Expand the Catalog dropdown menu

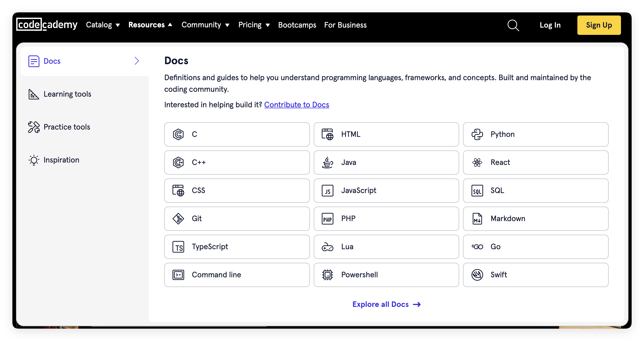103,25
